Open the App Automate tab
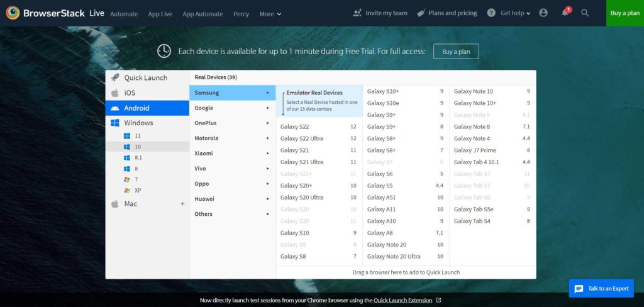The image size is (644, 307). (x=203, y=14)
